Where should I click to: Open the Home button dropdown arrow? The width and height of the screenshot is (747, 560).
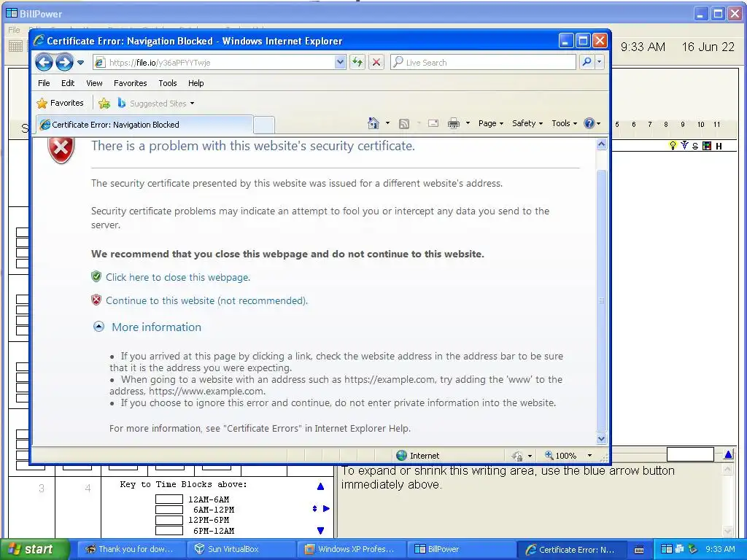[387, 123]
